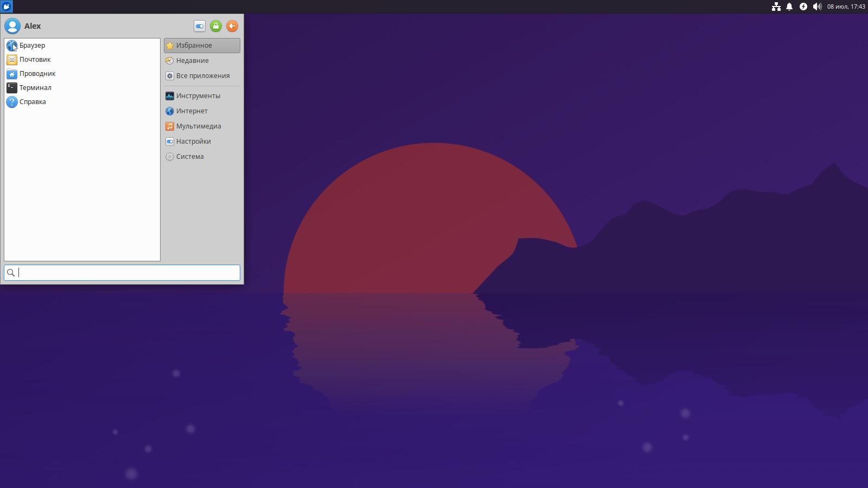Open Справка help entry
The height and width of the screenshot is (488, 868).
[x=82, y=102]
